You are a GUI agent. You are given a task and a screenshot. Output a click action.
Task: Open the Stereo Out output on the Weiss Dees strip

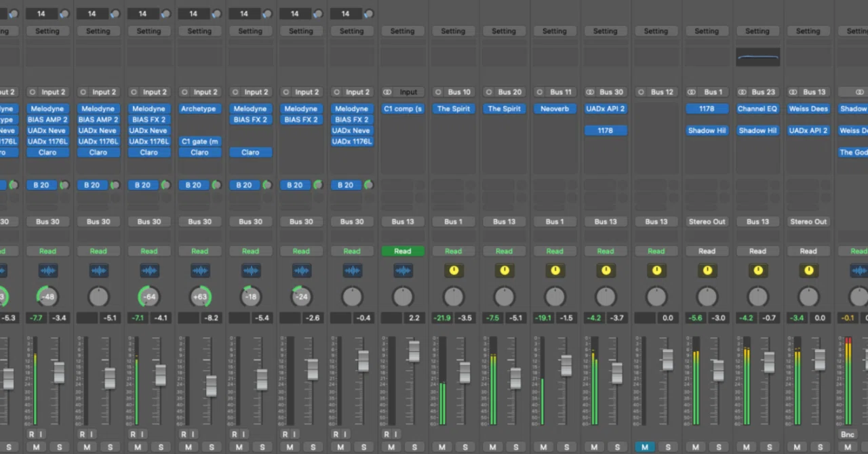pos(808,222)
